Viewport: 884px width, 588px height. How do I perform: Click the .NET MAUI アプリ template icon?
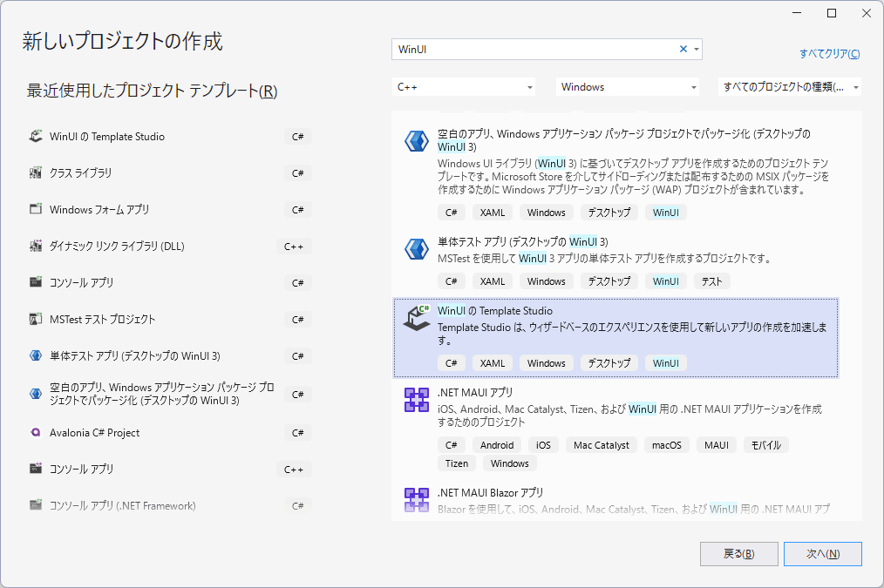pos(417,400)
